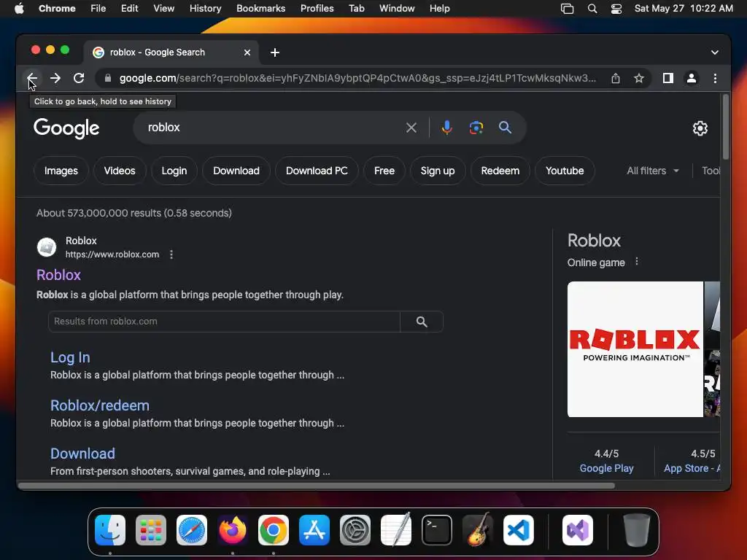The height and width of the screenshot is (560, 747).
Task: Click the vertical page scrollbar
Action: pyautogui.click(x=726, y=128)
